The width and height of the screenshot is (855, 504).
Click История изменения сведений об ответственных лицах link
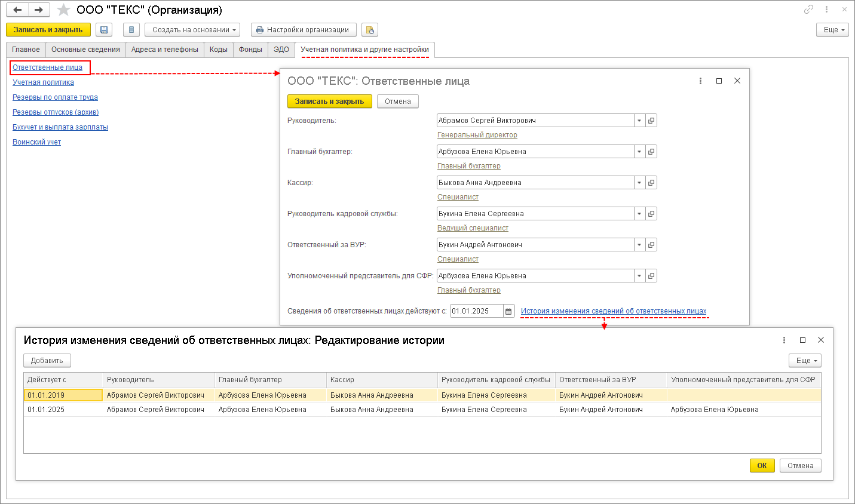(x=613, y=311)
